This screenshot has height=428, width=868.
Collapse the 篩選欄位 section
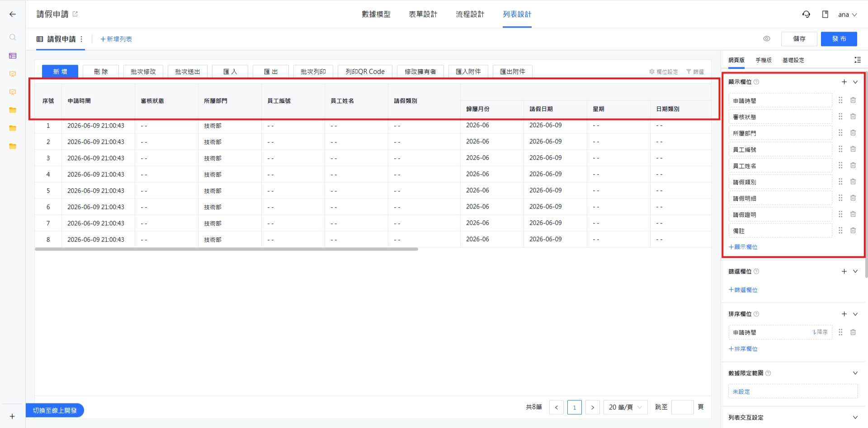tap(855, 271)
